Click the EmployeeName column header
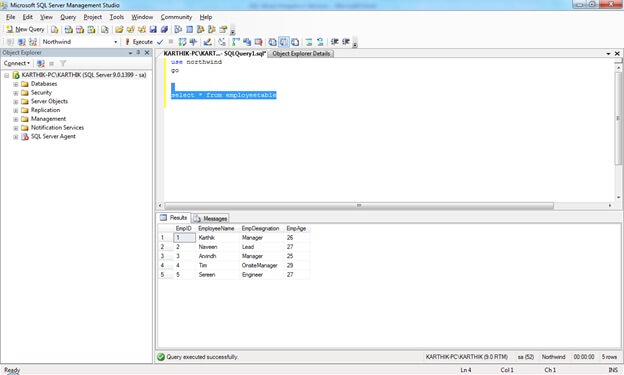This screenshot has height=375, width=624. [216, 229]
